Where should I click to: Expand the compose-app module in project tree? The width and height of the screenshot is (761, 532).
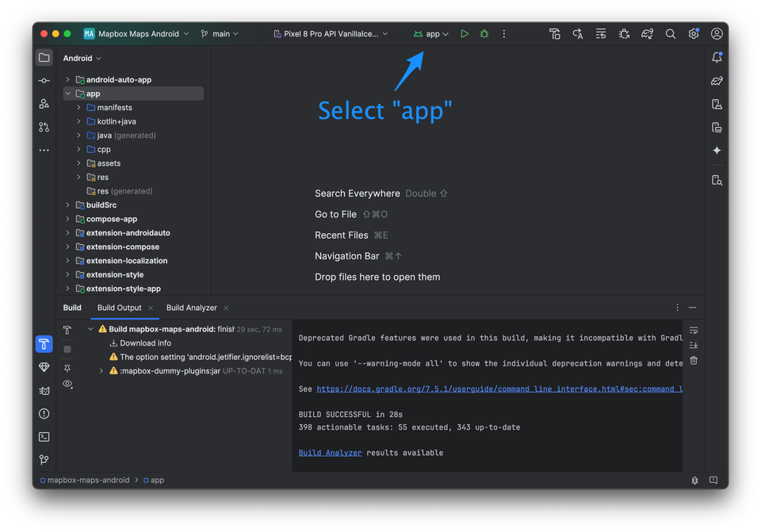pyautogui.click(x=67, y=219)
